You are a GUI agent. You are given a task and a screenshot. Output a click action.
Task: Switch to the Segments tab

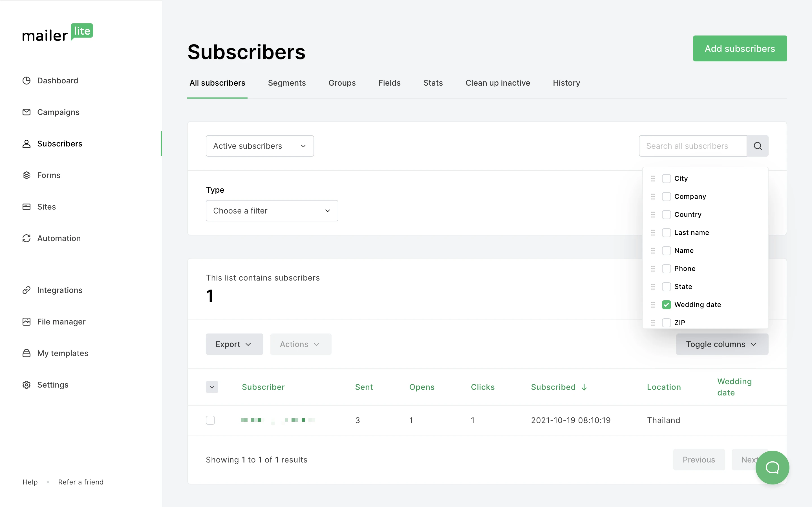pos(286,83)
